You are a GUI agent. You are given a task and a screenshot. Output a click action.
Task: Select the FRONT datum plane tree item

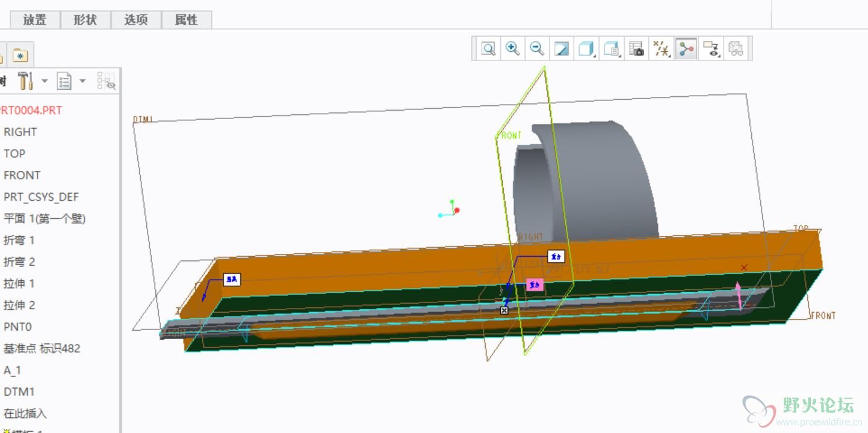tap(22, 175)
